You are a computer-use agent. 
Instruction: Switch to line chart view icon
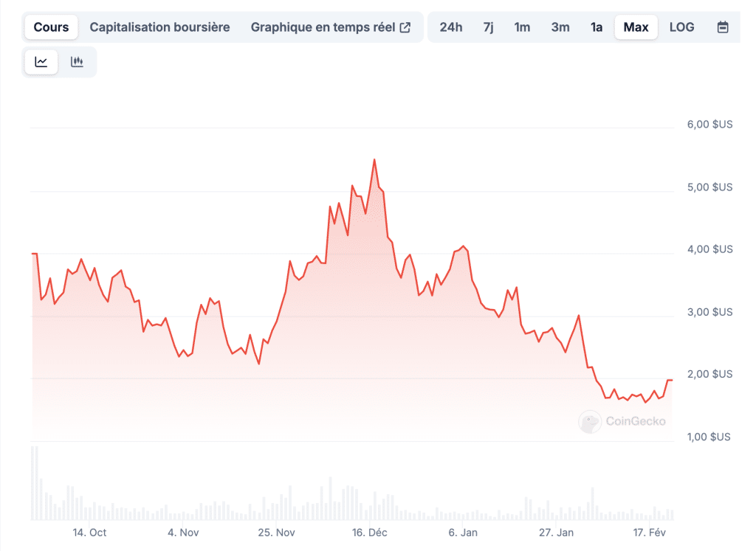[x=41, y=62]
